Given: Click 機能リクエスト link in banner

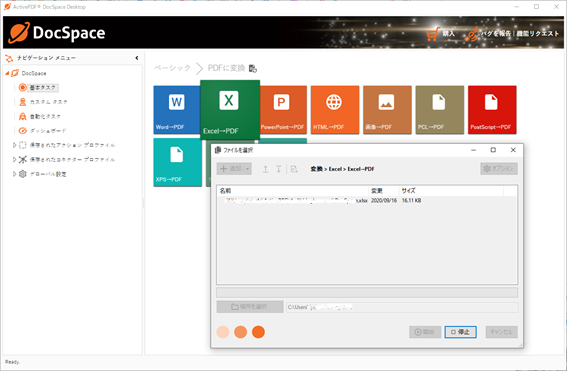Looking at the screenshot, I should pos(537,34).
